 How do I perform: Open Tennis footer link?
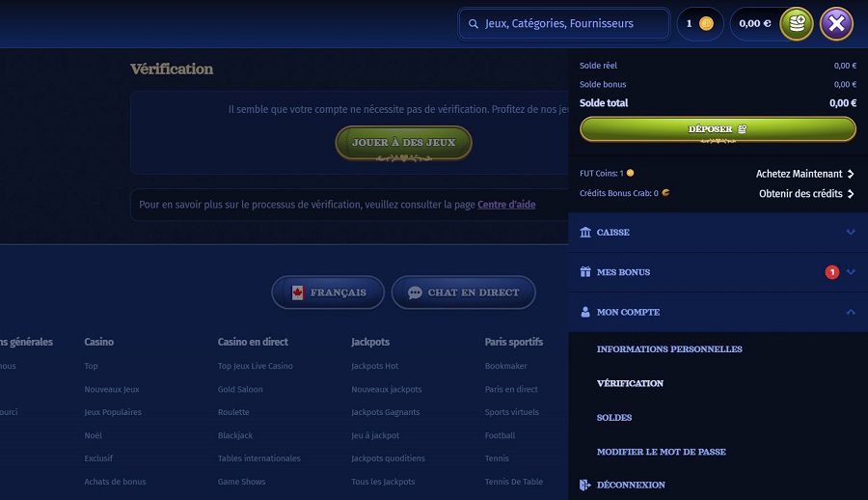pyautogui.click(x=497, y=458)
